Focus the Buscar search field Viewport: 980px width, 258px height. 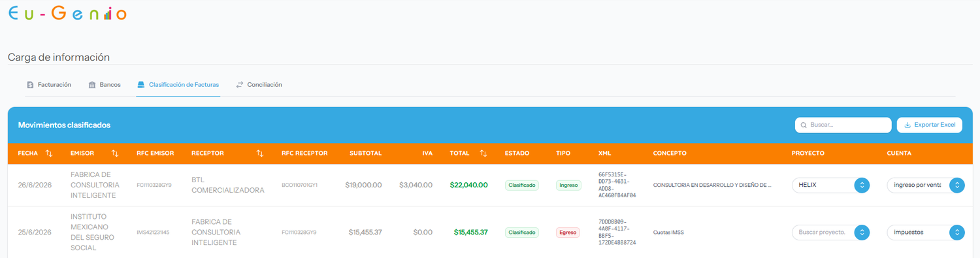pyautogui.click(x=843, y=125)
